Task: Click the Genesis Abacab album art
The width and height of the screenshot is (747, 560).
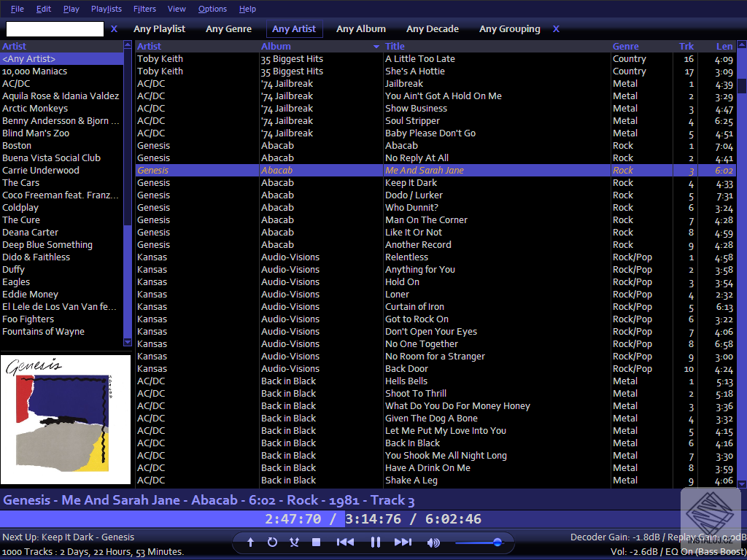Action: coord(66,419)
